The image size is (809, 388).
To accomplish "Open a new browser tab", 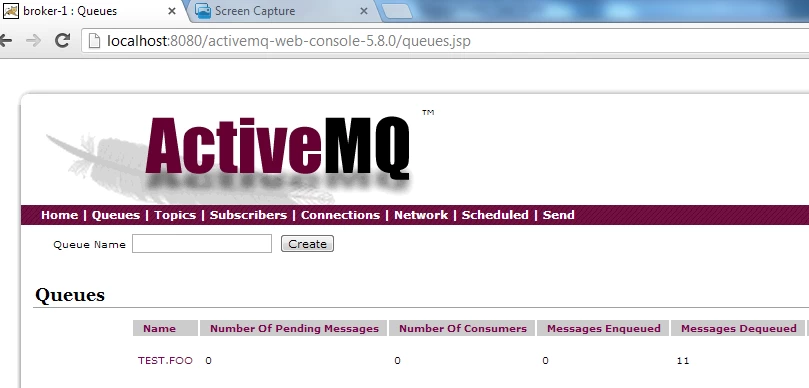I will coord(397,11).
